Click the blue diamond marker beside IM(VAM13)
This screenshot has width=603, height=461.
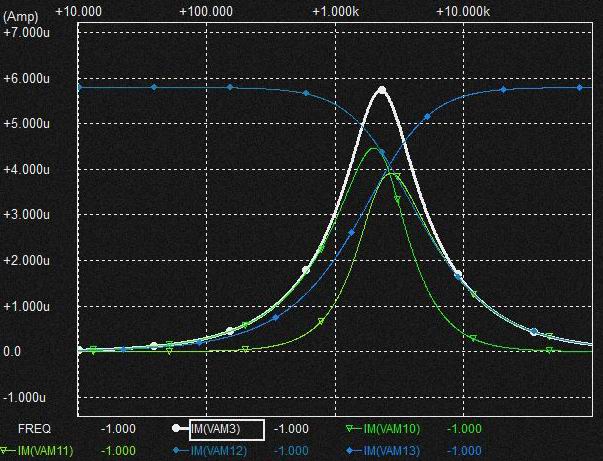[x=351, y=450]
